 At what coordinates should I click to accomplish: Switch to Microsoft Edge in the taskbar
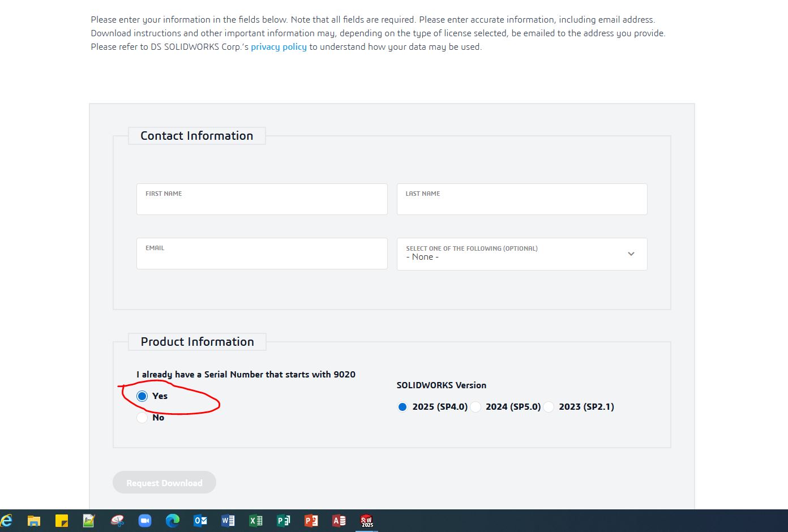(173, 521)
